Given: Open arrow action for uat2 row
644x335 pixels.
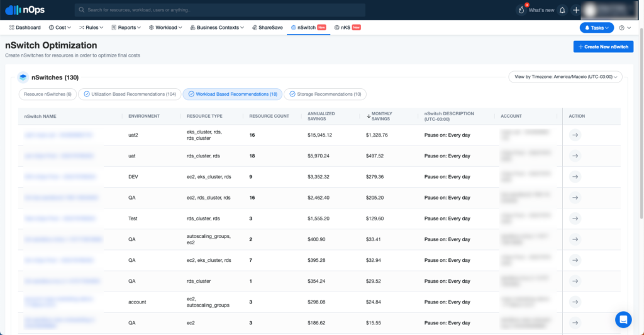Looking at the screenshot, I should tap(575, 135).
